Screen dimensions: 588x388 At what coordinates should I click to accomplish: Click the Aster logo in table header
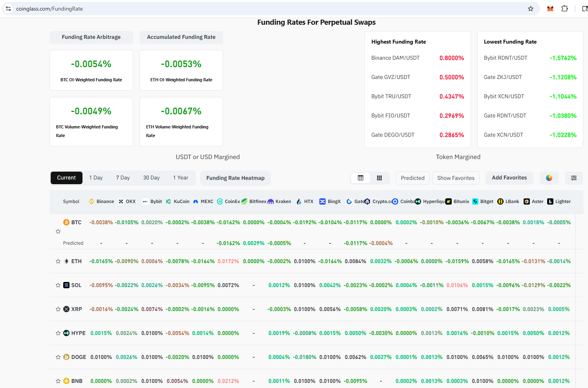click(x=527, y=201)
